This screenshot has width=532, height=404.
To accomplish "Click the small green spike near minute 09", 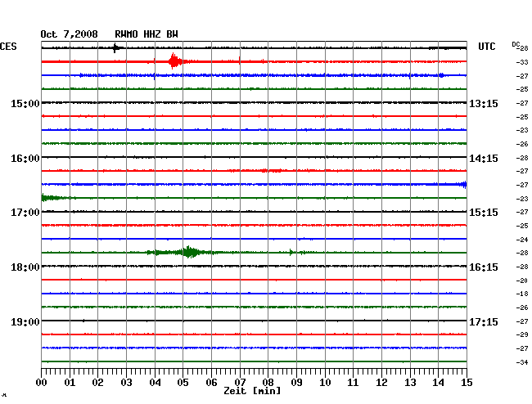I will pyautogui.click(x=291, y=252).
